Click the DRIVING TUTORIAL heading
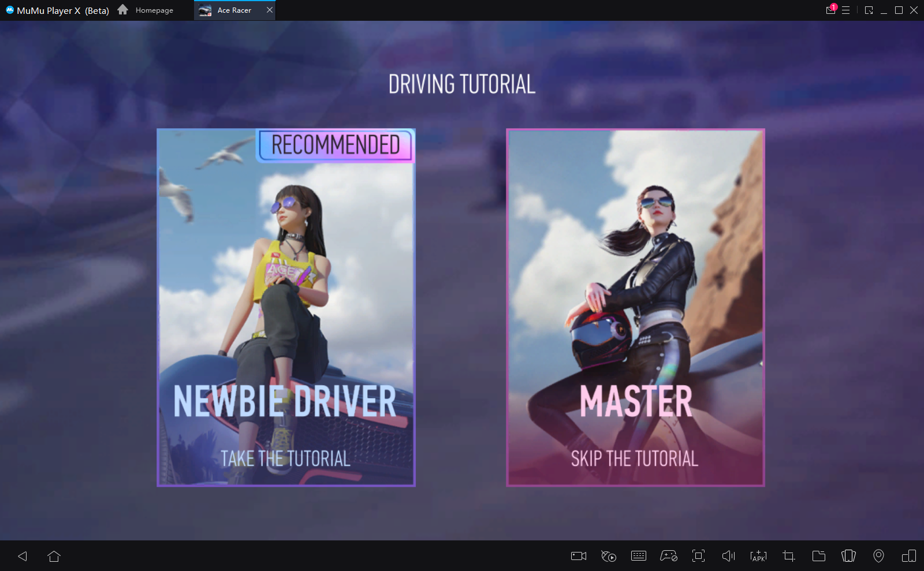 click(462, 84)
